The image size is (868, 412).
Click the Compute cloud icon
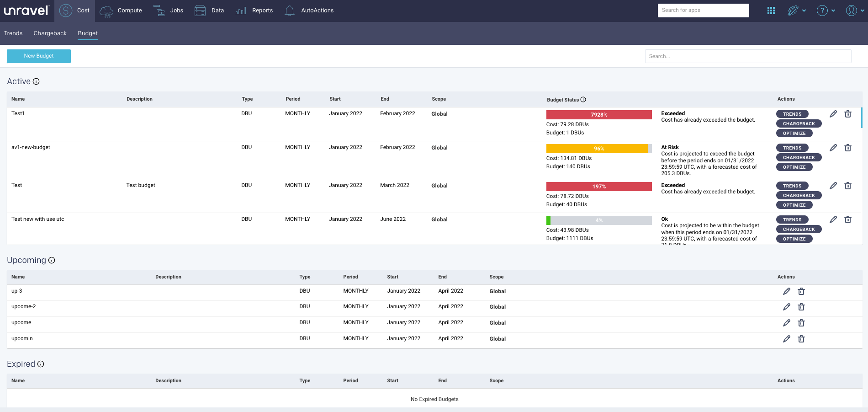(x=106, y=11)
